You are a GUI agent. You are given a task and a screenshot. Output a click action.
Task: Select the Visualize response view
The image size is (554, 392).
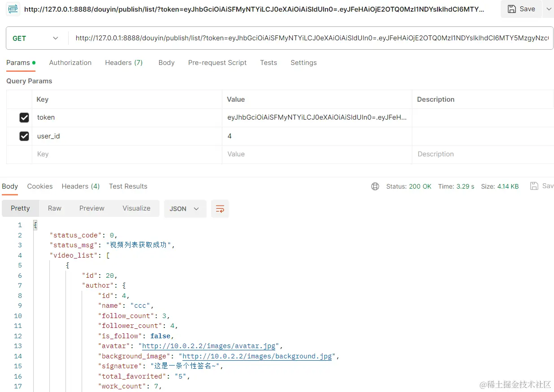click(136, 208)
